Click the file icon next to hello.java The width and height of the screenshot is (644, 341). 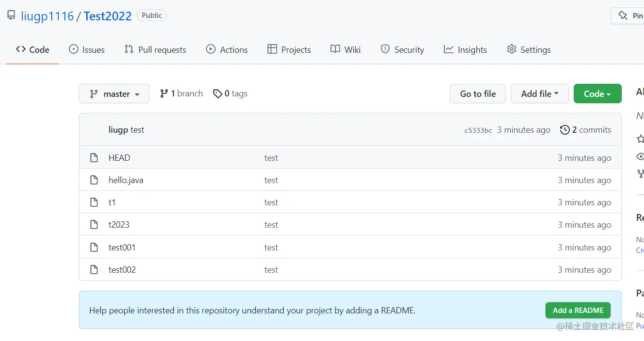pyautogui.click(x=94, y=180)
